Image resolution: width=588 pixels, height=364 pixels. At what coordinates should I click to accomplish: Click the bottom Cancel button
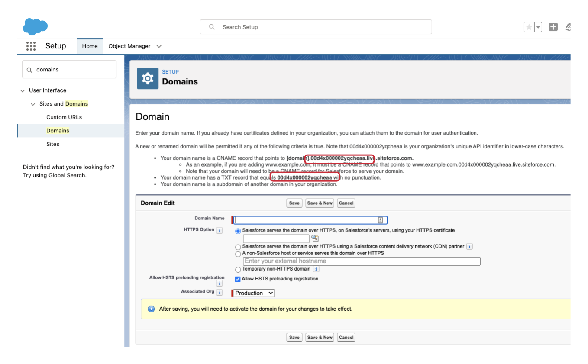point(346,337)
